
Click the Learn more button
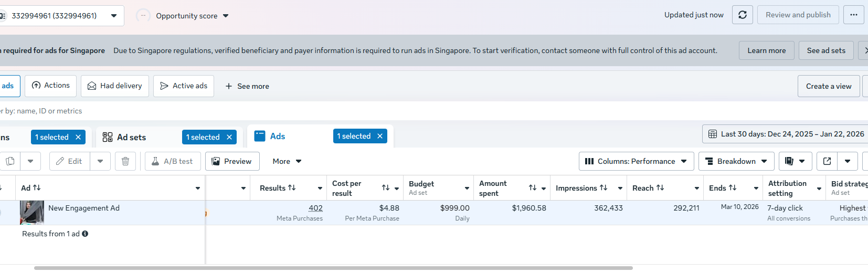[766, 50]
